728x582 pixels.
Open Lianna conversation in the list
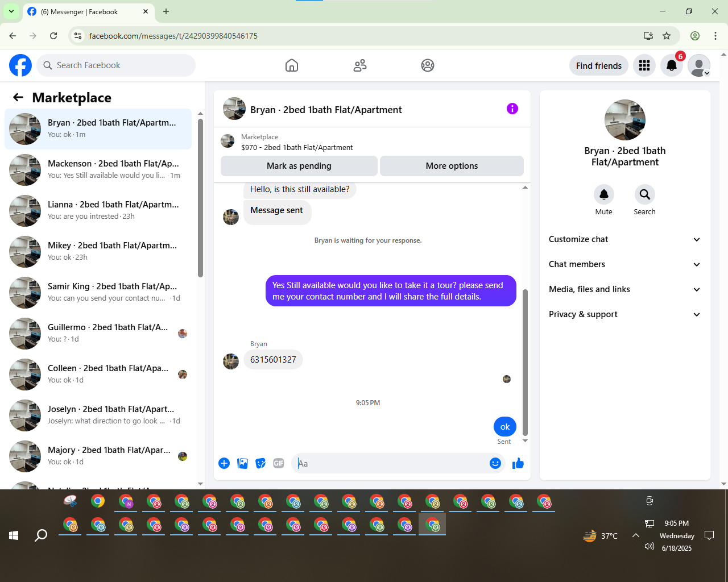(x=98, y=211)
